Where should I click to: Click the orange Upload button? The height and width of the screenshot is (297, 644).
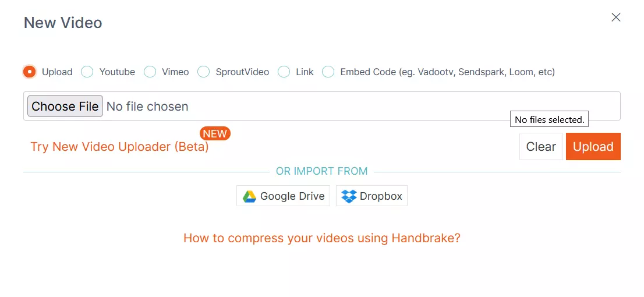[x=593, y=147]
